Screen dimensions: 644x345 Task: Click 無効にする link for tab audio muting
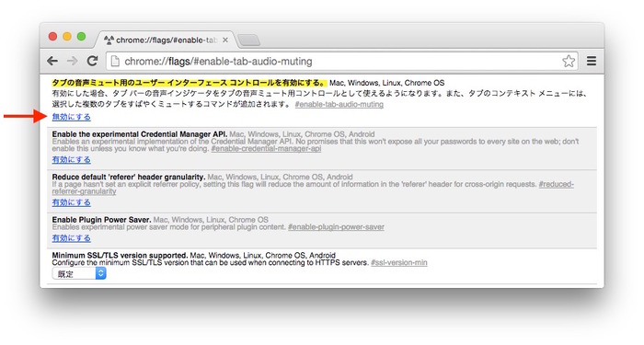pos(72,117)
